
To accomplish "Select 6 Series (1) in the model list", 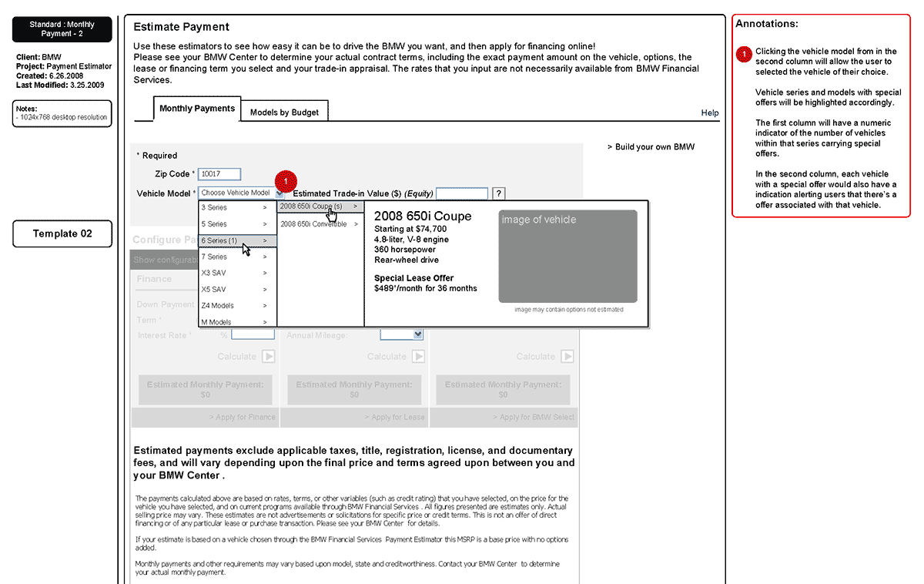I will 236,240.
